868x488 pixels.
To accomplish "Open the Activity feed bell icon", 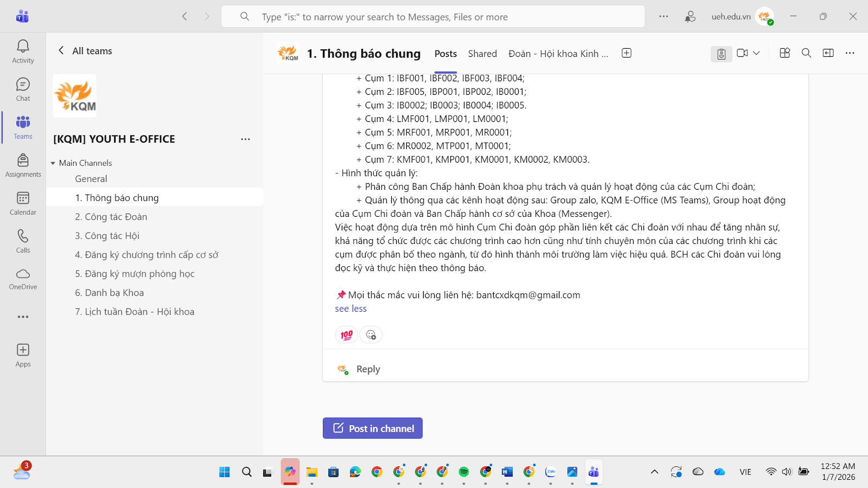I will 23,47.
